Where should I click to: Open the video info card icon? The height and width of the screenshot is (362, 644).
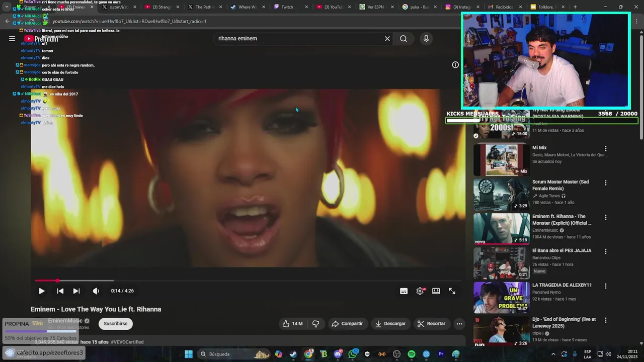[455, 65]
